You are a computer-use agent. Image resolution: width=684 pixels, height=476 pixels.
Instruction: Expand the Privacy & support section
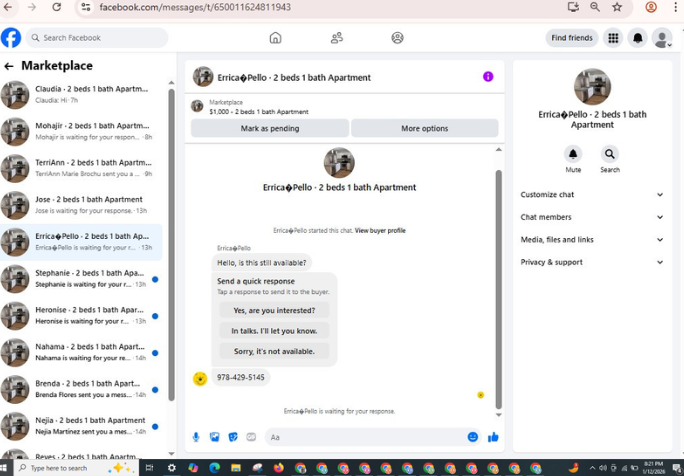[x=592, y=262]
